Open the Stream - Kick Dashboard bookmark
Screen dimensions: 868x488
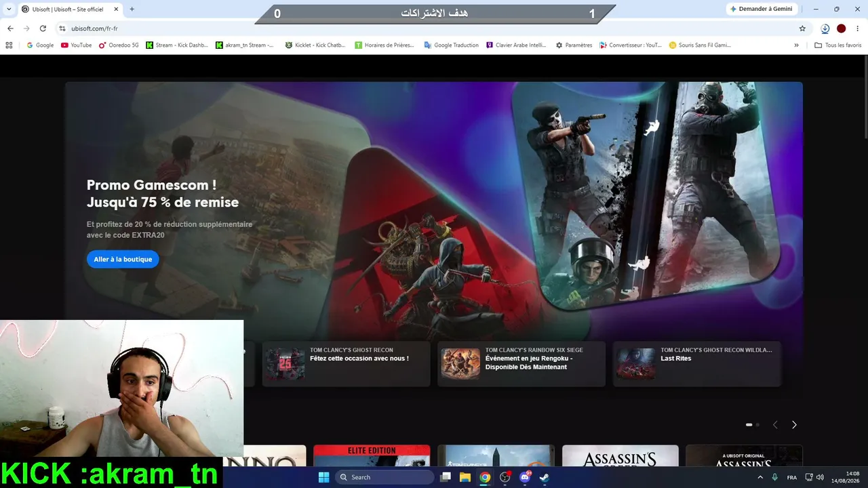click(178, 45)
